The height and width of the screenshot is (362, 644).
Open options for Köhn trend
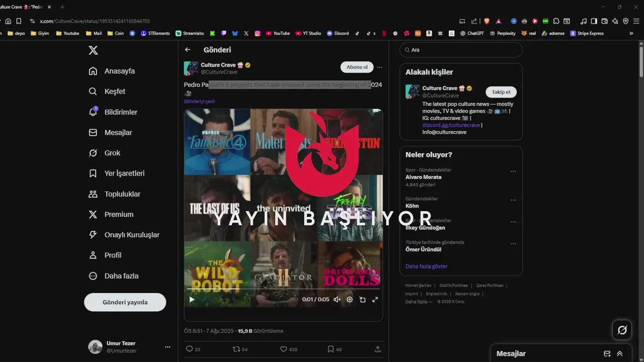[513, 200]
